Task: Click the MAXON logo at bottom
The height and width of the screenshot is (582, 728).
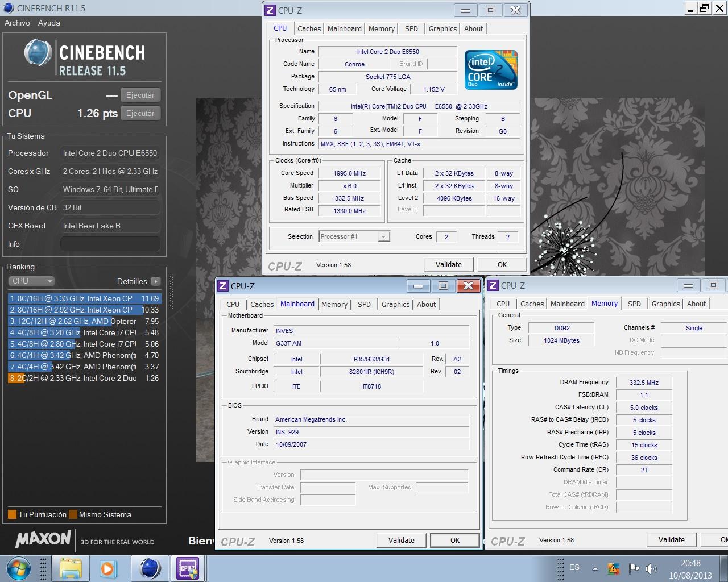Action: (x=43, y=539)
